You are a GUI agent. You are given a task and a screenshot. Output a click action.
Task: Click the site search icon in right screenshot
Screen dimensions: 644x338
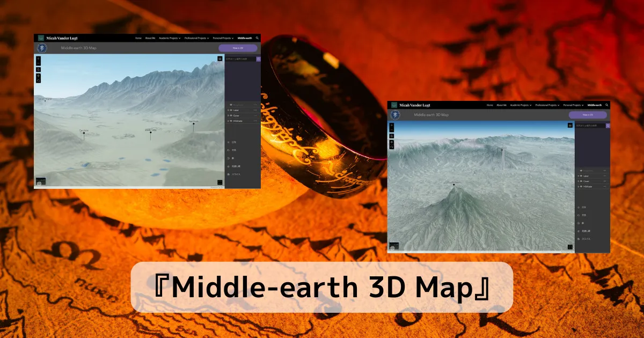tap(606, 105)
